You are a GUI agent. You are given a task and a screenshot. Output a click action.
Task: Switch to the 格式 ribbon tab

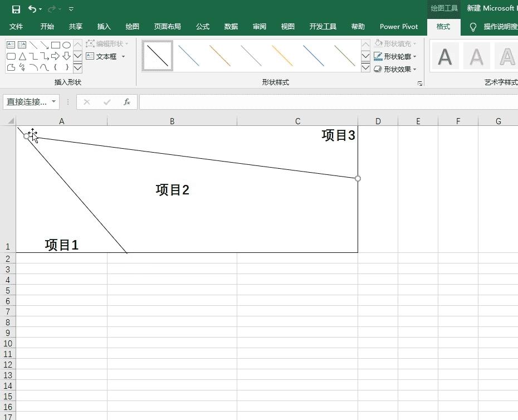pyautogui.click(x=443, y=26)
